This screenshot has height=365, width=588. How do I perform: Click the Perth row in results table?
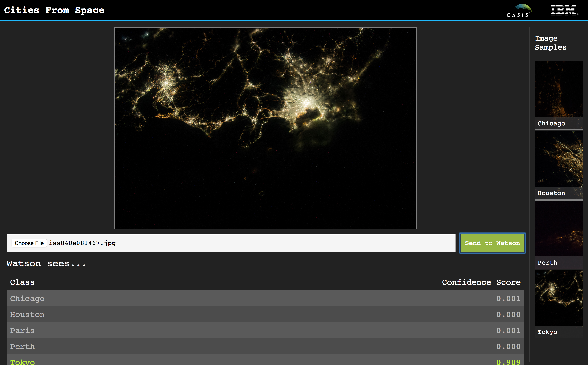(265, 346)
